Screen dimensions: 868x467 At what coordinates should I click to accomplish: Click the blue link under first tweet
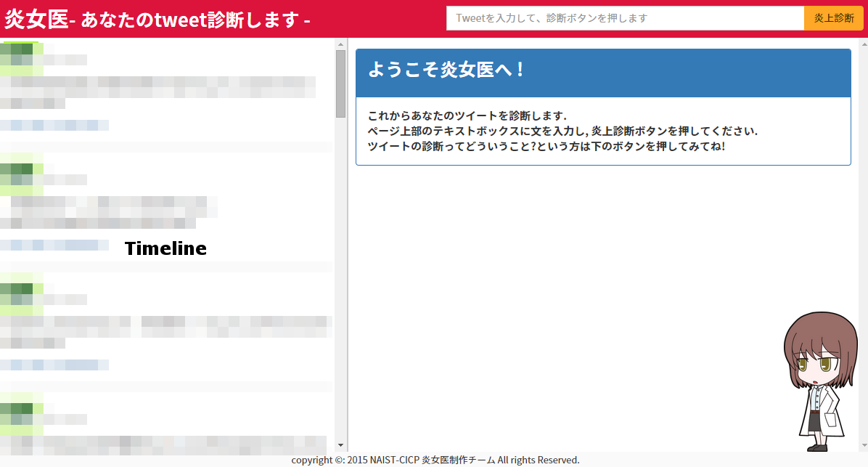point(54,125)
